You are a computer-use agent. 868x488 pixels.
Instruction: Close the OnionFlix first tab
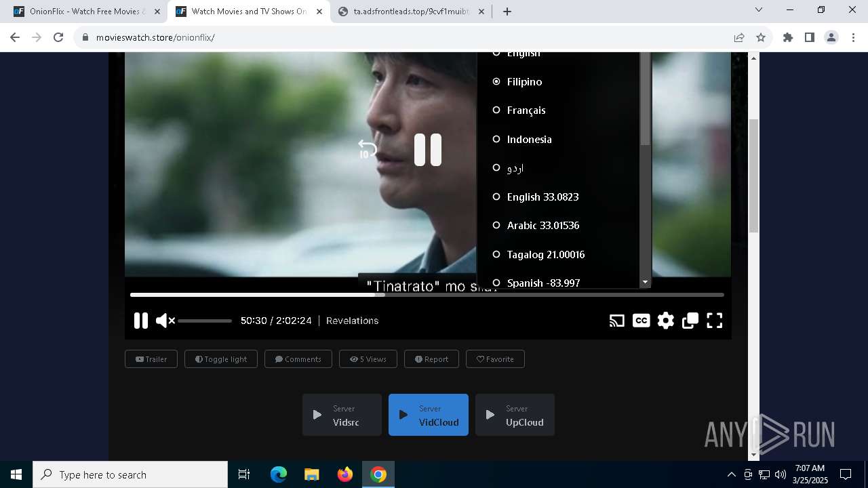(157, 12)
